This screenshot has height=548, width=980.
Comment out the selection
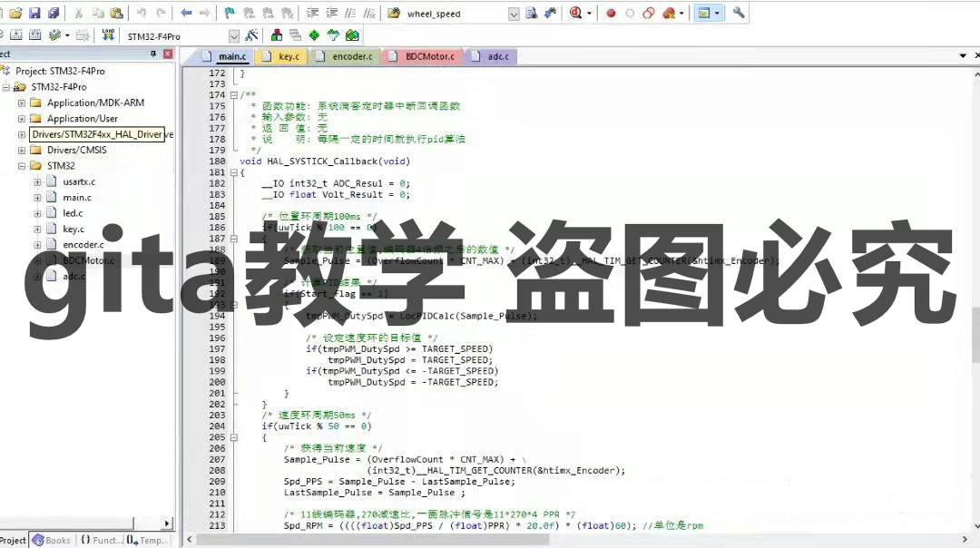coord(350,13)
